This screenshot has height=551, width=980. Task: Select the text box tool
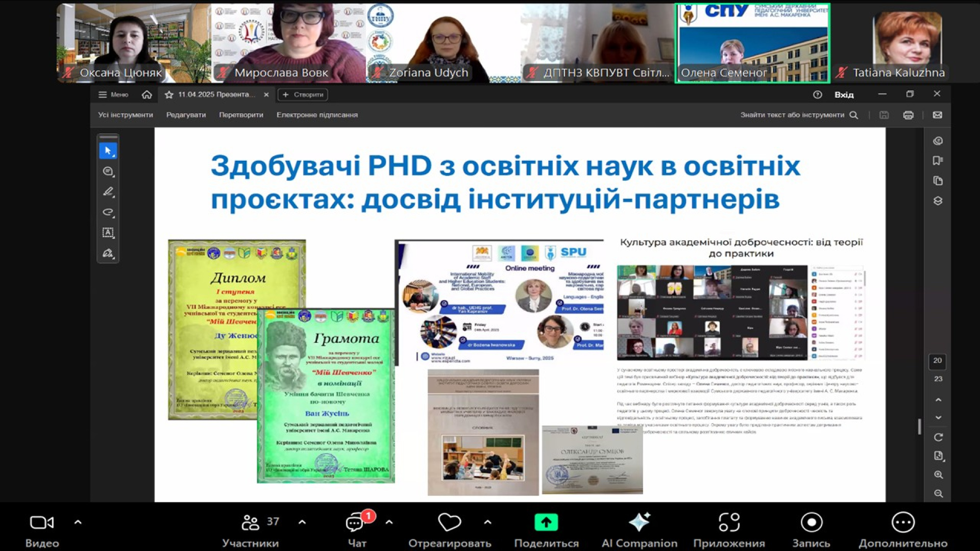coord(108,233)
